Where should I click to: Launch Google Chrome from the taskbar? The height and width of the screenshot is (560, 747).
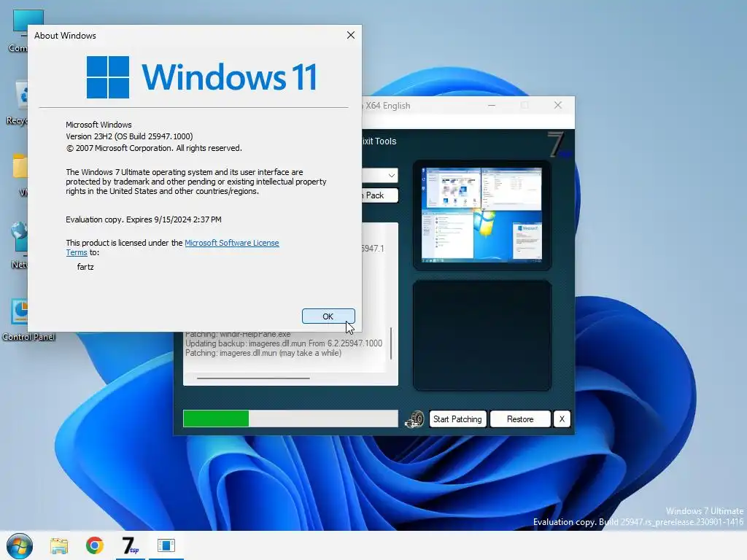point(95,545)
